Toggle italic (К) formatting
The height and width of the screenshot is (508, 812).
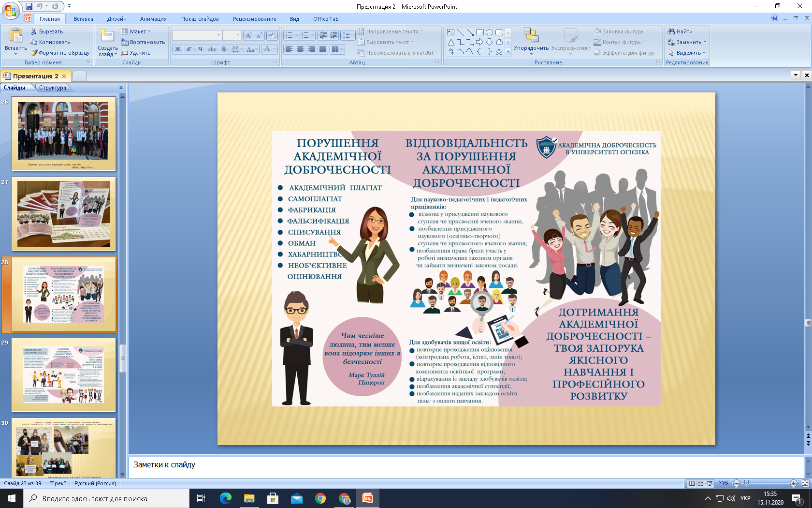[x=189, y=49]
